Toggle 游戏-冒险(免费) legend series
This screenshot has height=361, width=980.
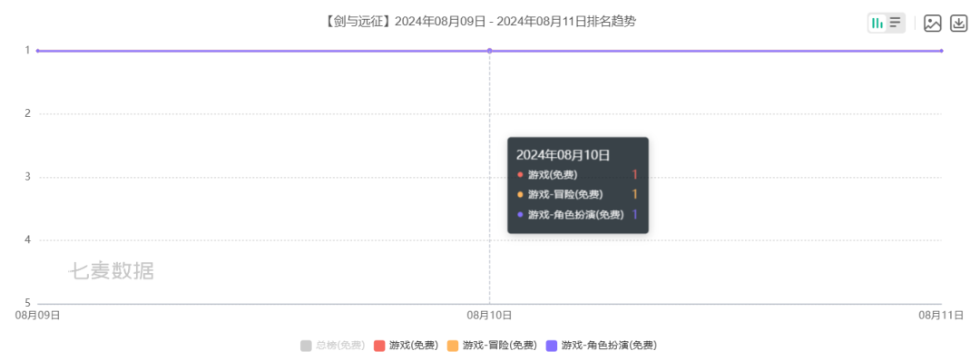click(x=492, y=346)
